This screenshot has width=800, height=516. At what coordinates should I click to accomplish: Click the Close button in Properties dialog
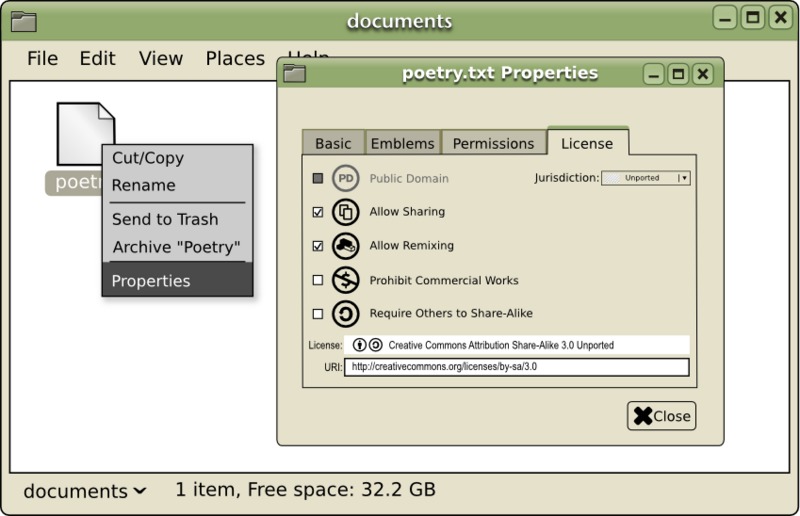click(662, 416)
